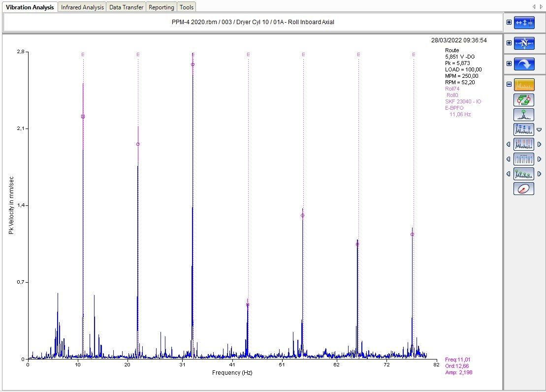The image size is (546, 392).
Task: Click the square cursor marker near 11 Hz
Action: click(x=83, y=116)
